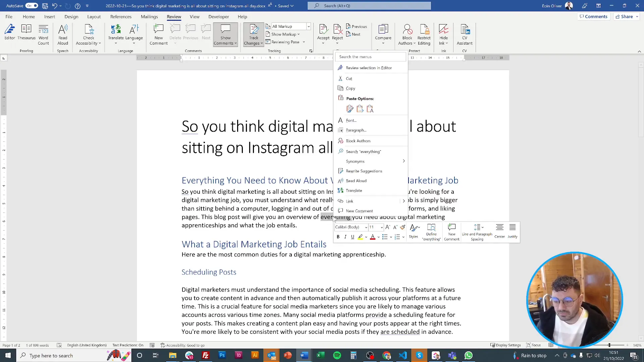The image size is (644, 362).
Task: Toggle the Show Comments button
Action: pos(225,35)
